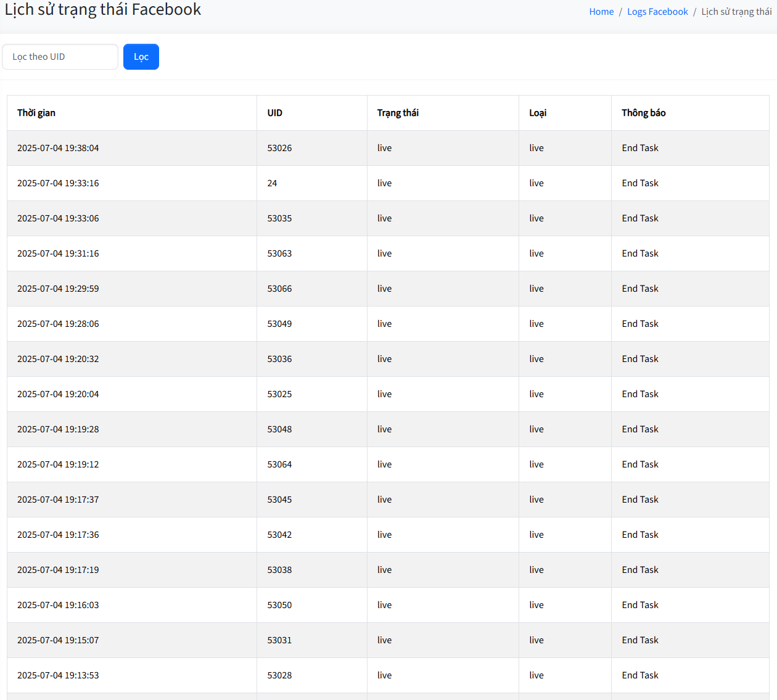Click Loại live in 53042 row
The width and height of the screenshot is (777, 700).
coord(536,535)
